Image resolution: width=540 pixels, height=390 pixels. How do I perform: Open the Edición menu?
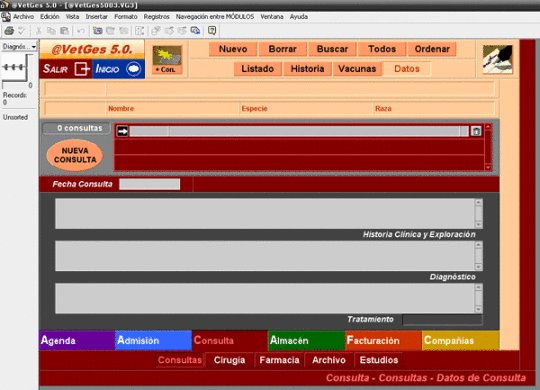[50, 17]
